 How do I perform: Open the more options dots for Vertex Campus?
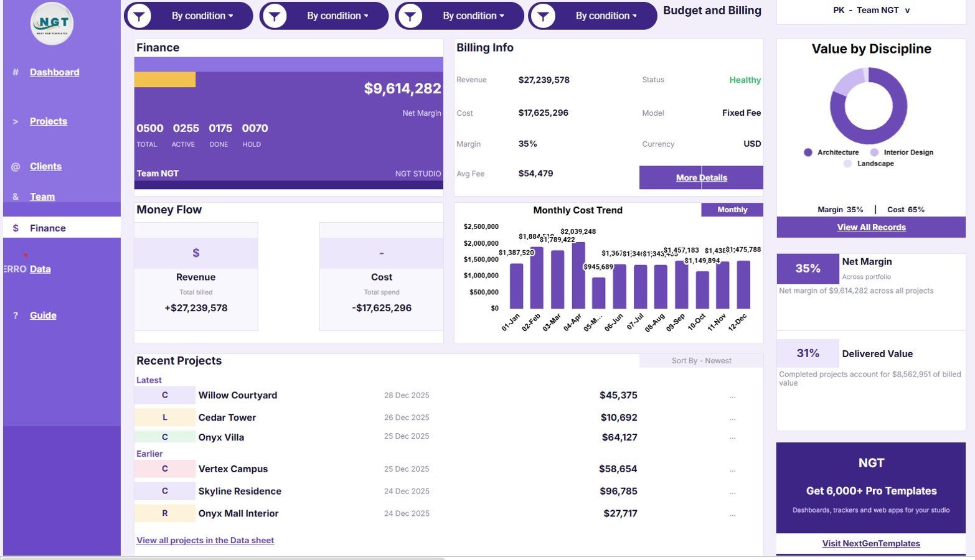click(x=733, y=470)
